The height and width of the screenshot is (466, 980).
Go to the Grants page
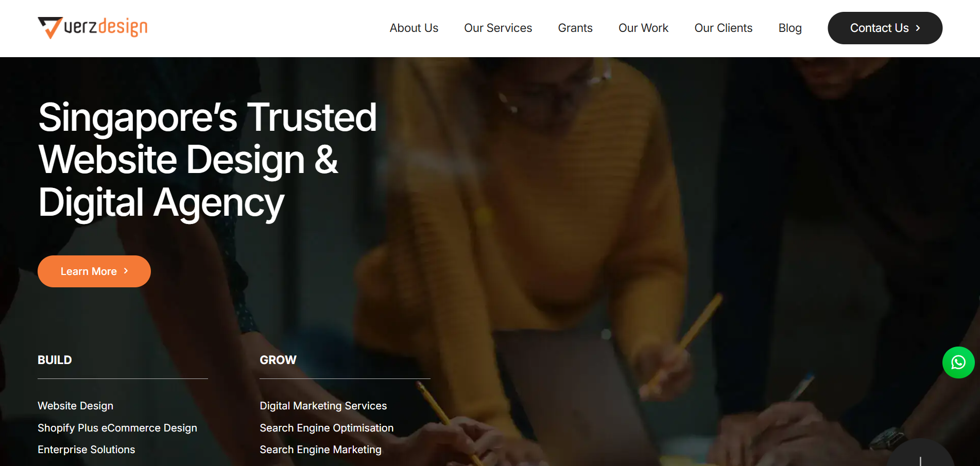575,28
